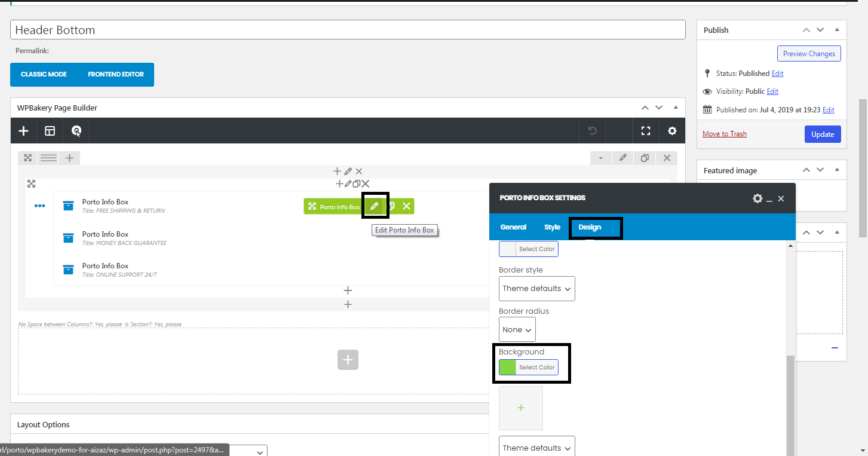Viewport: 868px width, 456px height.
Task: Clone the outer row with the copy icon
Action: pyautogui.click(x=645, y=158)
